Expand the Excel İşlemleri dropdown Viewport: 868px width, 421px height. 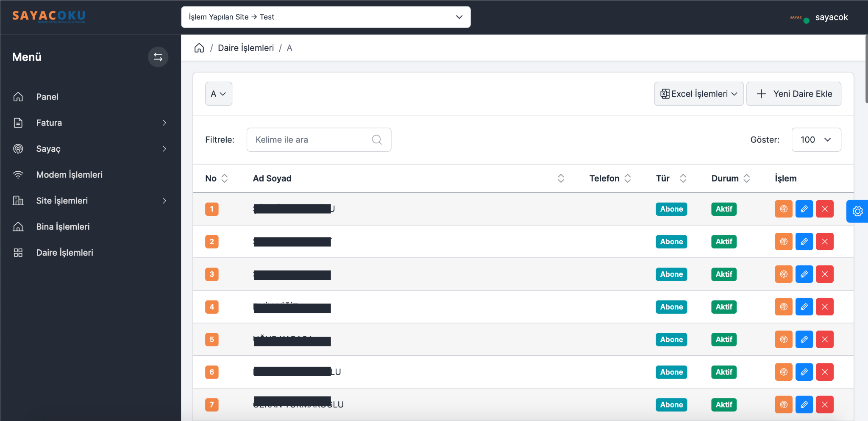tap(698, 94)
